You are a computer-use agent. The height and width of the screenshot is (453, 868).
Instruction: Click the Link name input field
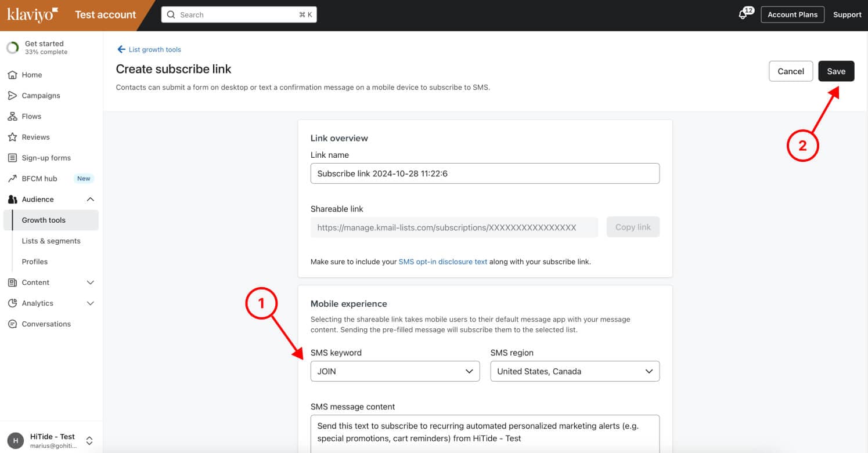pyautogui.click(x=485, y=173)
